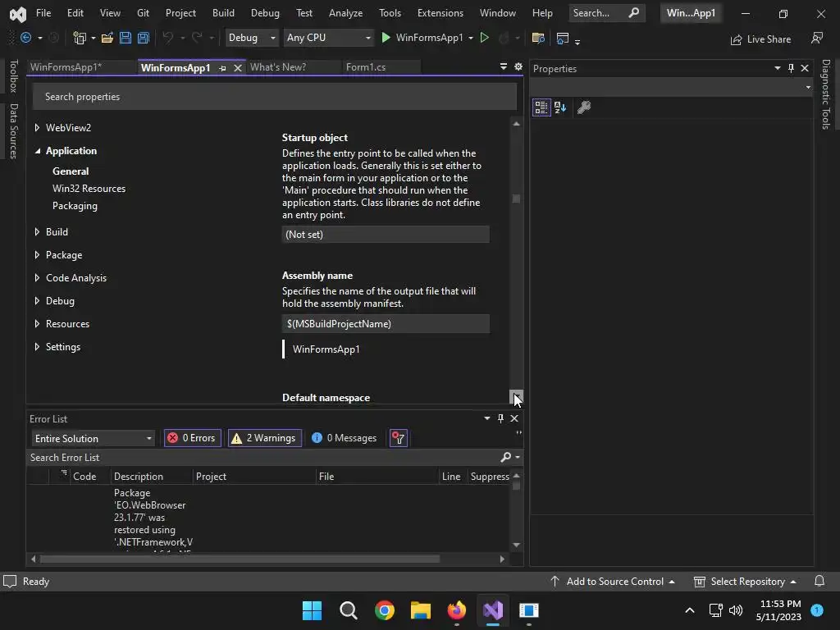840x630 pixels.
Task: Expand the Settings section
Action: [x=37, y=347]
